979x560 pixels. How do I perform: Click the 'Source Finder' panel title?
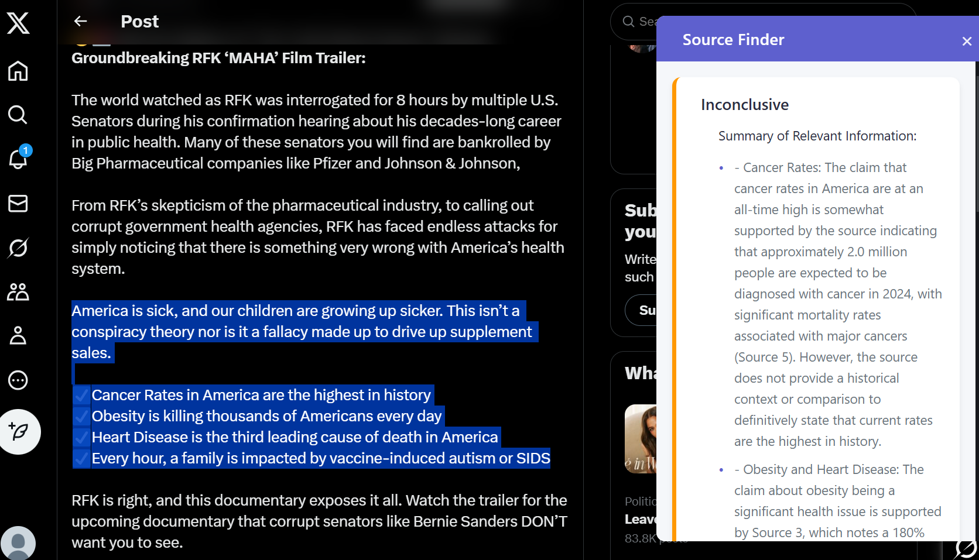pyautogui.click(x=733, y=40)
